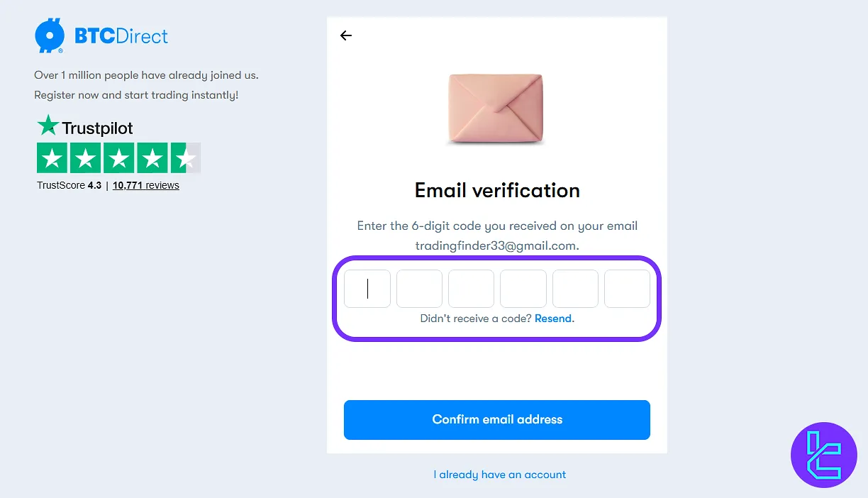The width and height of the screenshot is (868, 498).
Task: Click the first green Trustpilot rating star
Action: point(52,158)
